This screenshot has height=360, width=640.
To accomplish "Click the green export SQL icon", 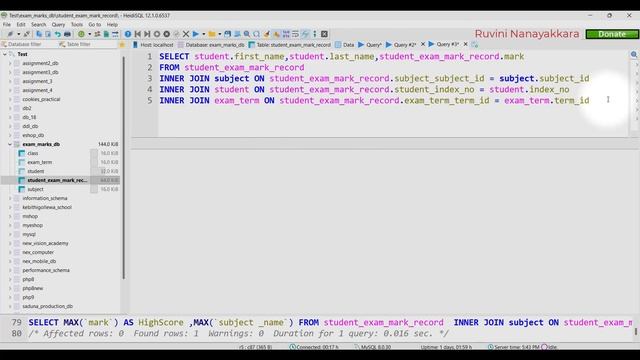I will coord(106,34).
